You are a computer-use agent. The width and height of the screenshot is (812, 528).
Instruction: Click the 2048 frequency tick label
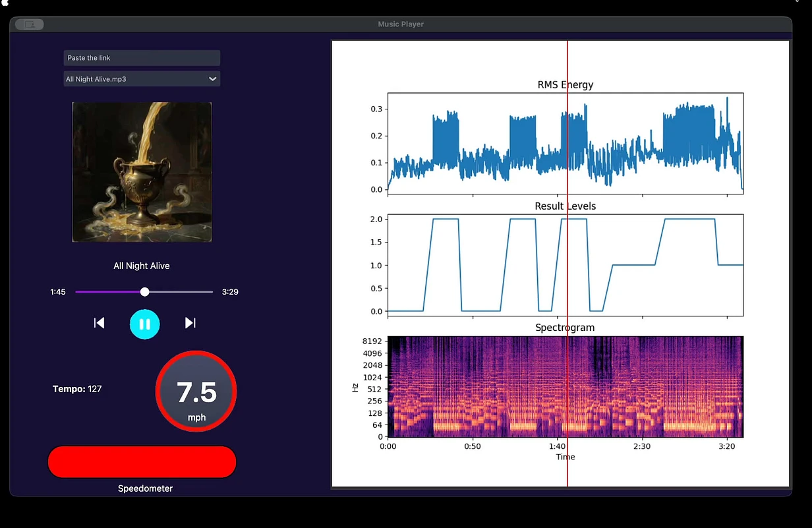[x=372, y=365]
